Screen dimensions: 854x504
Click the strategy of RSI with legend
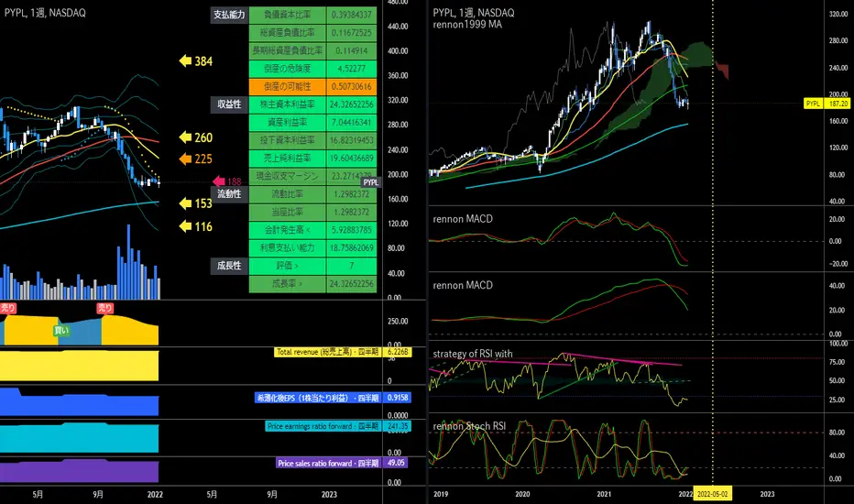coord(473,354)
